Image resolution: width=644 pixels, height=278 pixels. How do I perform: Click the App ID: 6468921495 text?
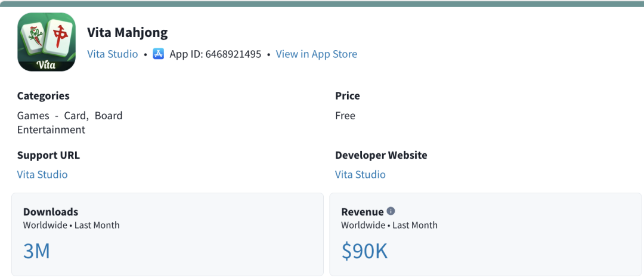coord(215,54)
